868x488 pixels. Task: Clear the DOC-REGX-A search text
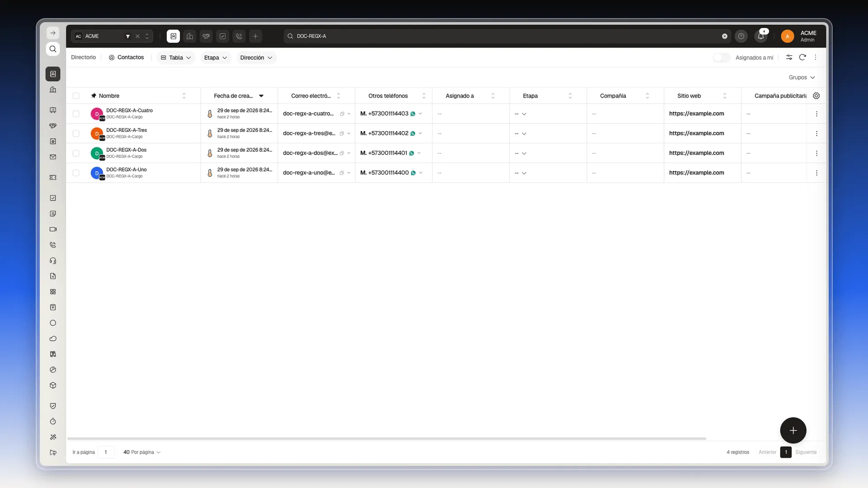(725, 36)
